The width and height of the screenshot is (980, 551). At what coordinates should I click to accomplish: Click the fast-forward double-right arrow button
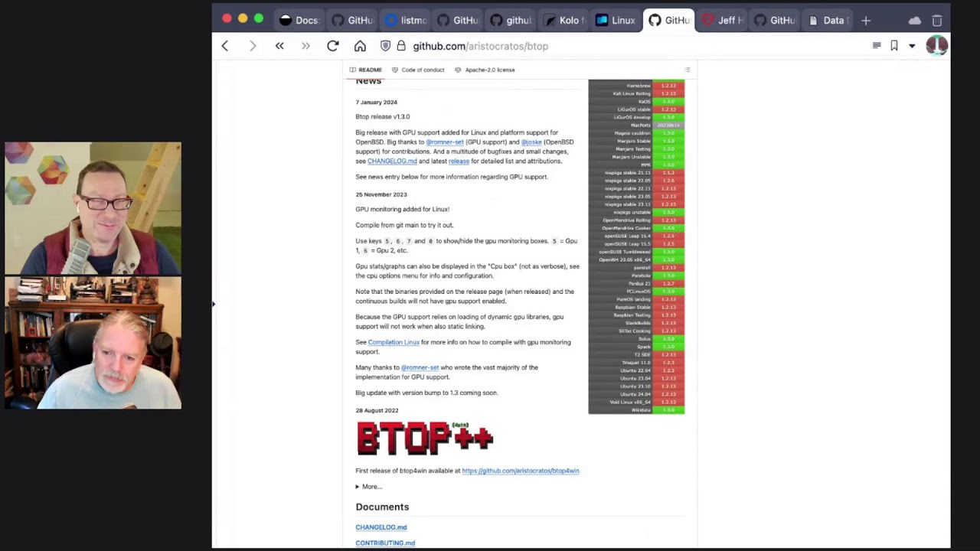[x=305, y=46]
